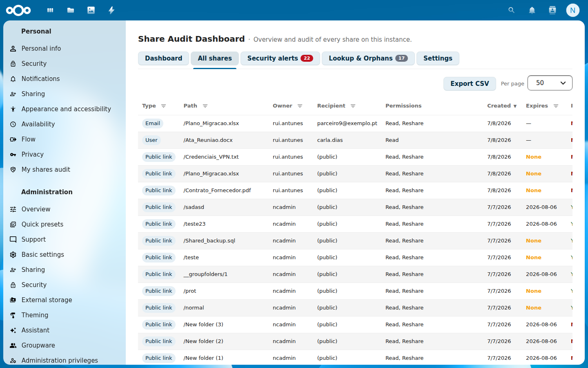Click the Permissions column header
The width and height of the screenshot is (588, 368).
[x=403, y=106]
